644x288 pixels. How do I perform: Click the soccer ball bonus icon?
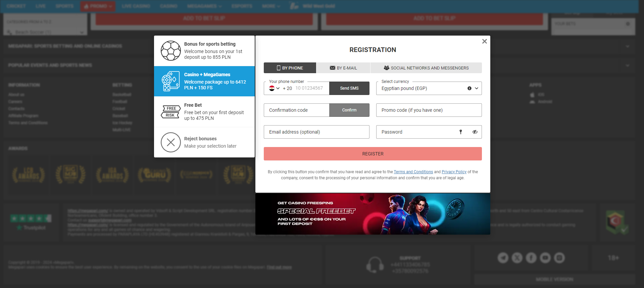coord(171,51)
